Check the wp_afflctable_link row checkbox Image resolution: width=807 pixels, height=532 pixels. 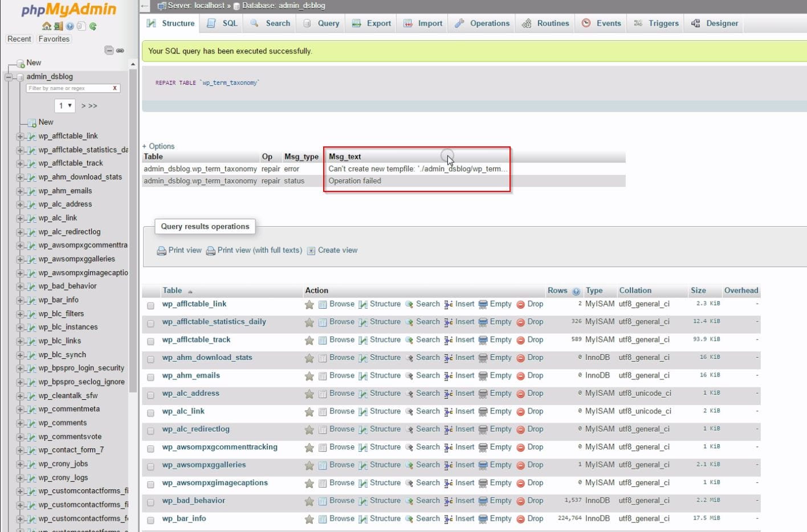[150, 306]
